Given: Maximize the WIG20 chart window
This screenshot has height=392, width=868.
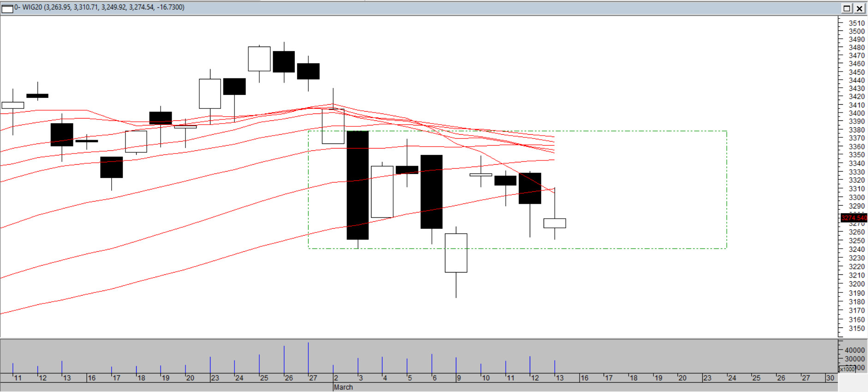Looking at the screenshot, I should point(847,8).
